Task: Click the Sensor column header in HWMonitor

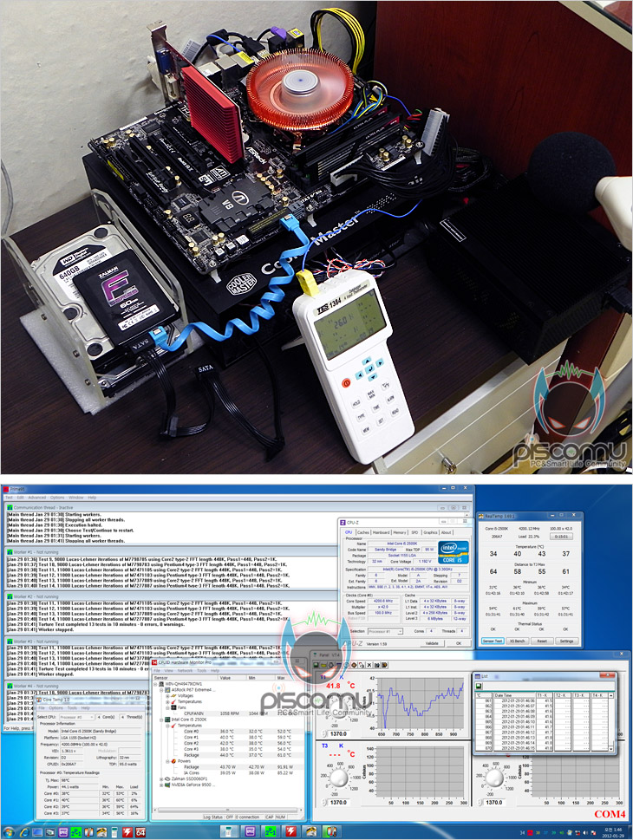Action: coord(185,678)
